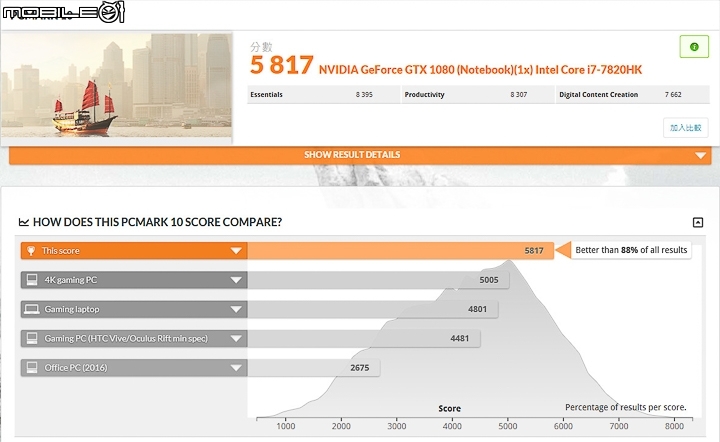The image size is (720, 442).
Task: Click the Essentials score 8 395
Action: tap(364, 95)
